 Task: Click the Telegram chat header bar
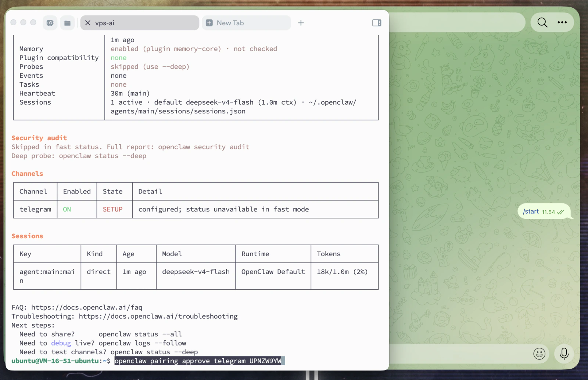pyautogui.click(x=457, y=22)
